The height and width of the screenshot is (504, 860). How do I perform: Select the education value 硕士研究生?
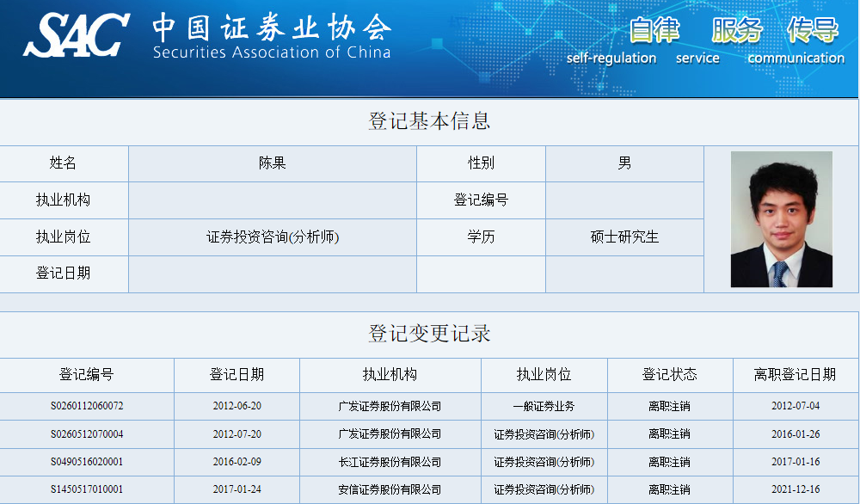pos(624,237)
